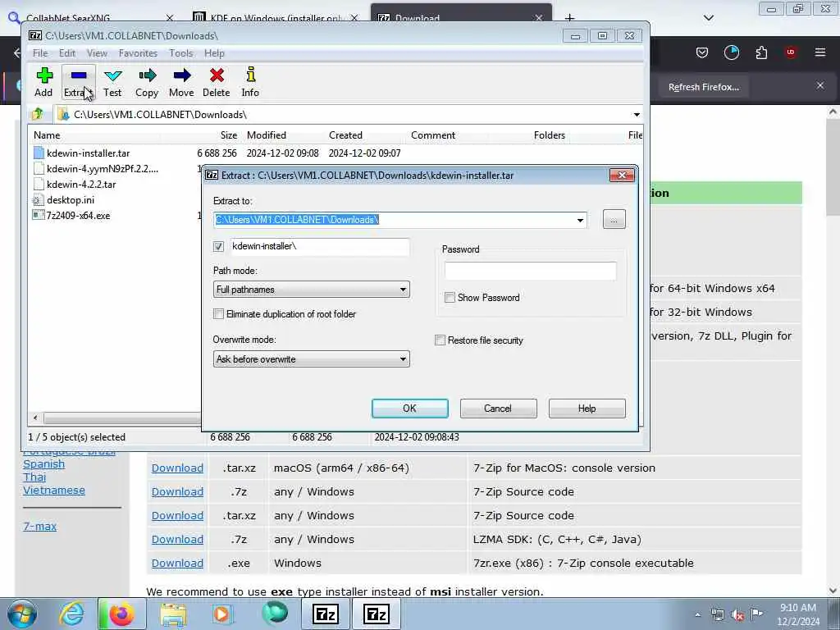Open the File menu
The image size is (840, 630).
point(40,53)
